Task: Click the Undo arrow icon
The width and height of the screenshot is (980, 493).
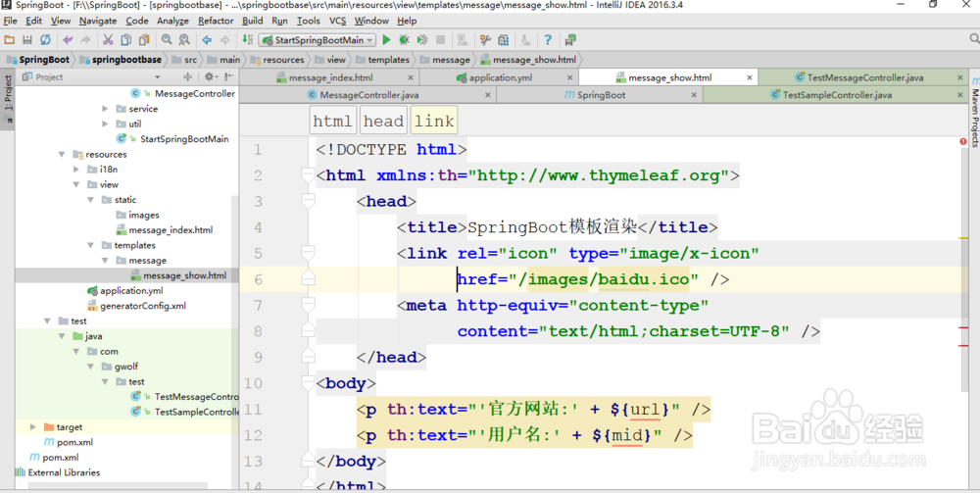Action: click(68, 40)
